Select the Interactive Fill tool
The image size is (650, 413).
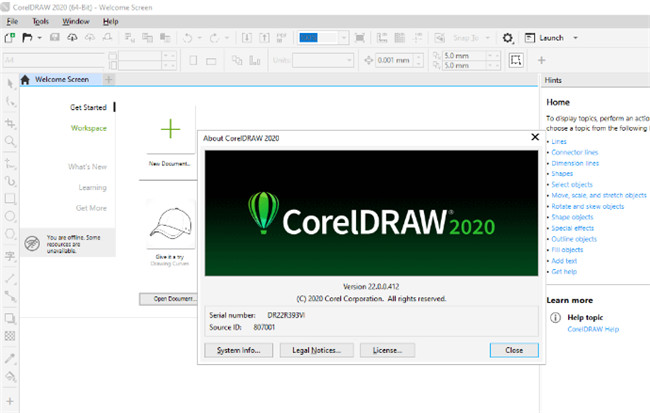click(10, 377)
